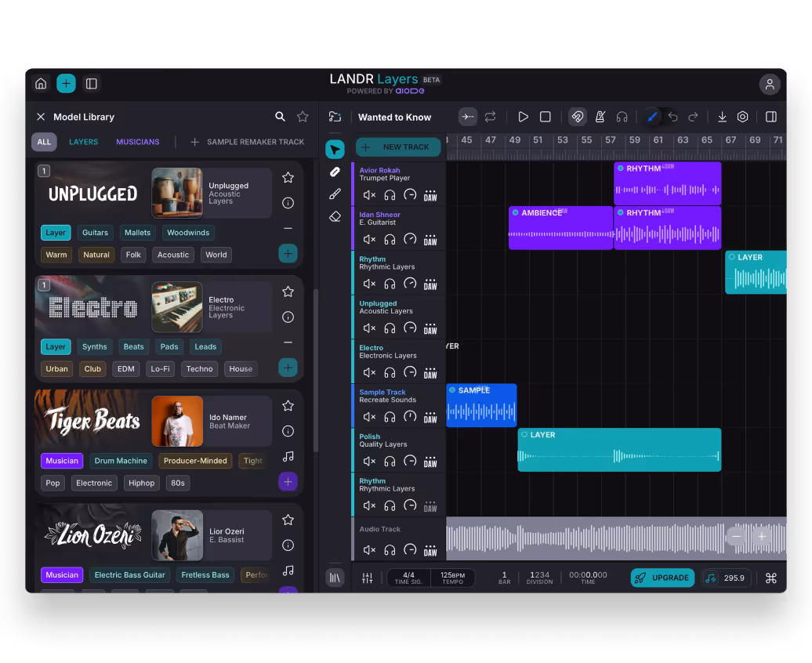Open the user account avatar
The width and height of the screenshot is (812, 663).
coord(770,85)
